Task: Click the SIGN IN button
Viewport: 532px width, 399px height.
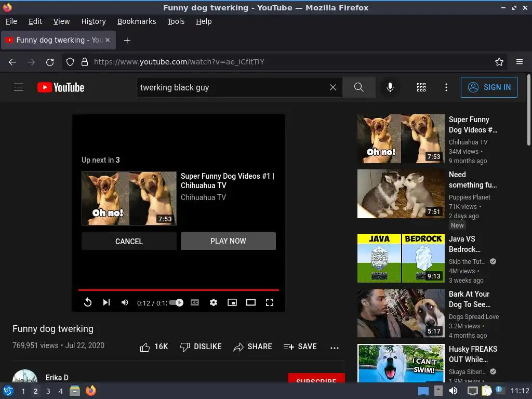Action: [489, 87]
